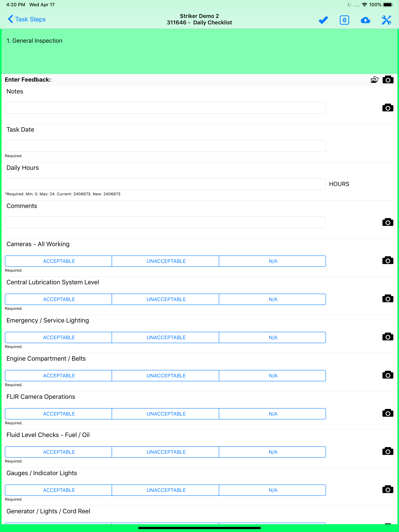This screenshot has height=532, width=399.
Task: Mark Fluid Level Checks - Fuel / Oil UNACCEPTABLE
Action: pos(166,452)
